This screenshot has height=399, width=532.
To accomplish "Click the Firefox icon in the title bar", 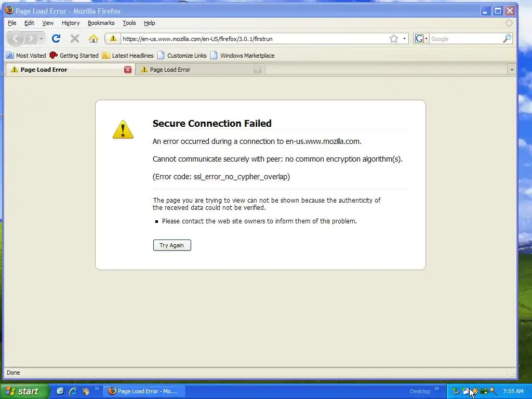I will pos(9,10).
